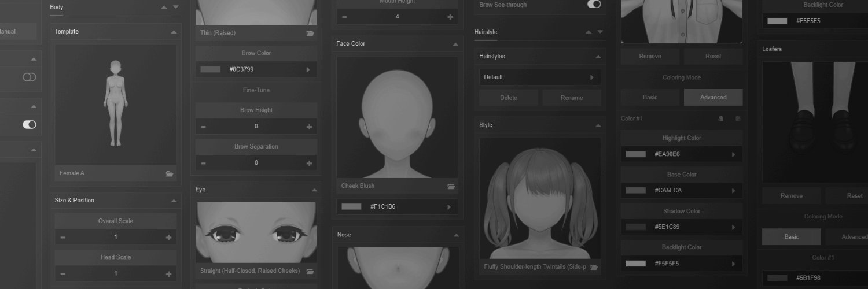Click Remove under Loafers preview
The width and height of the screenshot is (868, 289).
[791, 195]
